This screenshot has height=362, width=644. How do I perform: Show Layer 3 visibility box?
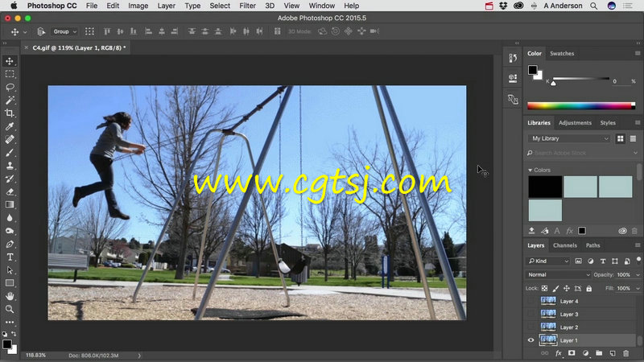point(530,314)
